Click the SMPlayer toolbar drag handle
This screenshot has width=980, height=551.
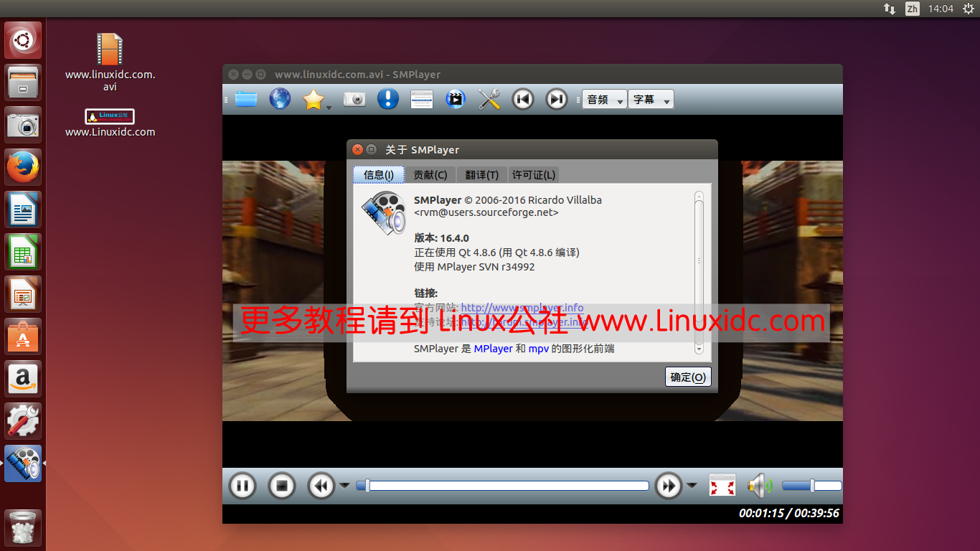225,99
